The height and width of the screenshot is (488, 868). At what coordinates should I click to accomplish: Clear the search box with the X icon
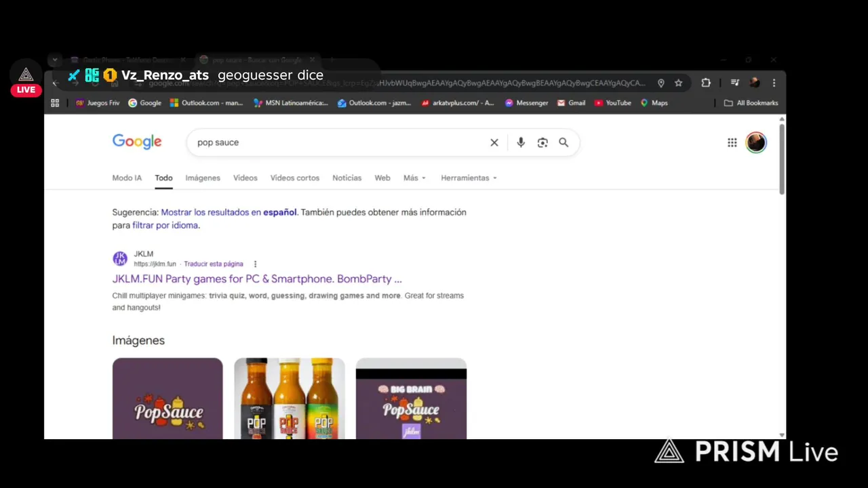[494, 142]
